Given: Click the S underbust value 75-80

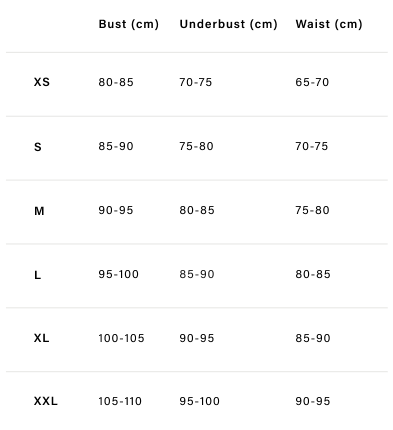Looking at the screenshot, I should (x=196, y=146).
